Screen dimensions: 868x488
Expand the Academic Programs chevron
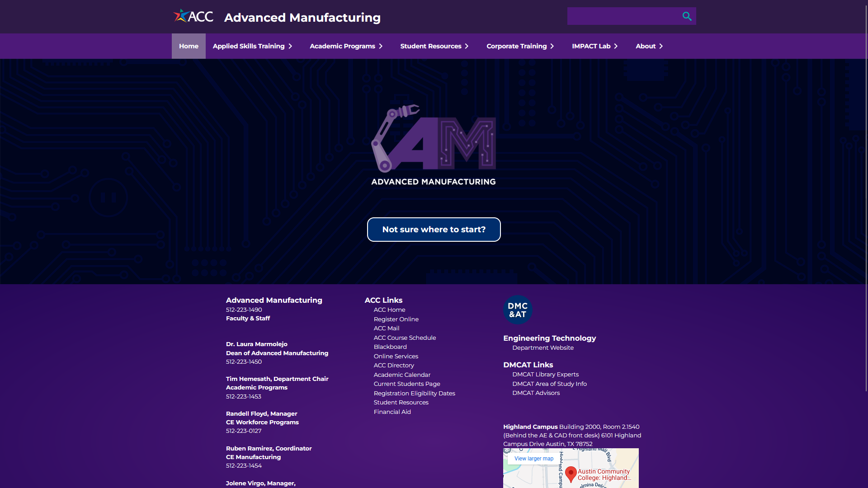[x=381, y=46]
